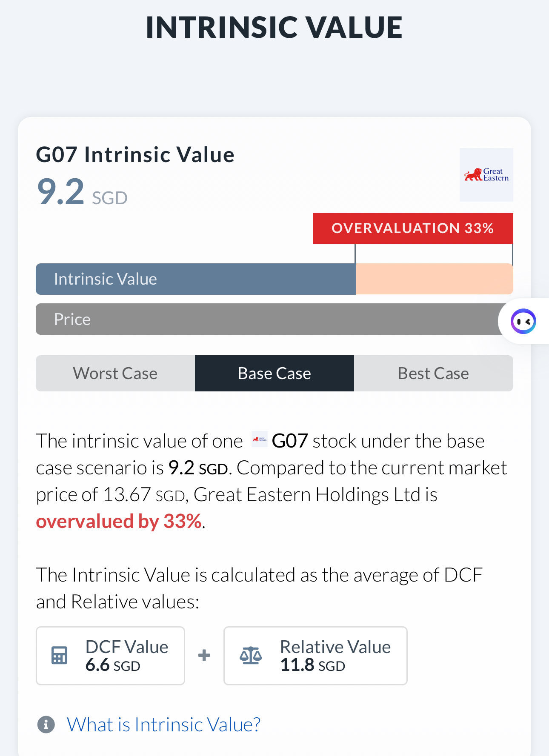The height and width of the screenshot is (756, 549).
Task: Click the calculator icon beside DCF Value
Action: tap(59, 656)
